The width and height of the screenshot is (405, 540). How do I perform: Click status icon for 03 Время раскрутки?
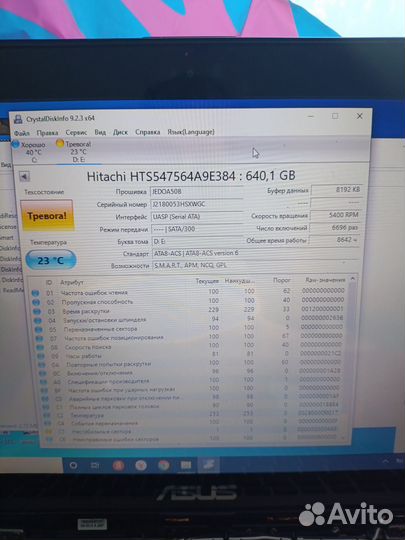click(x=37, y=312)
